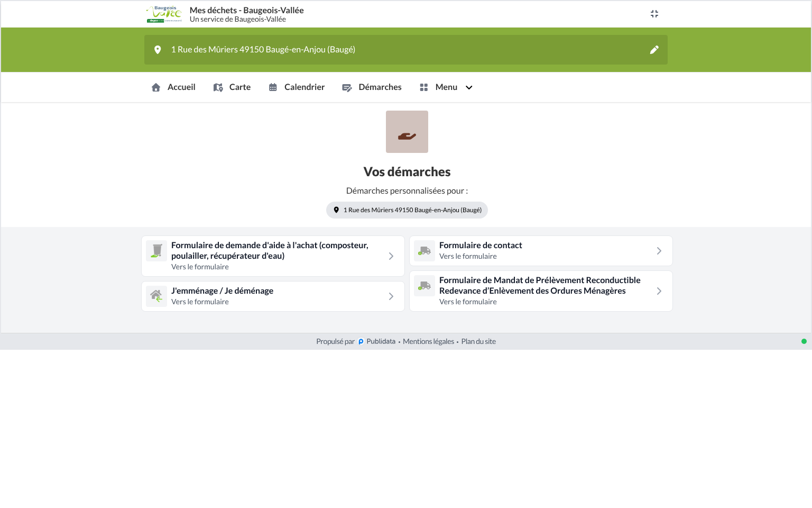Screen dimensions: 812x508
Task: Open the Formulaire de demande d'aide à l'achat
Action: 273,256
